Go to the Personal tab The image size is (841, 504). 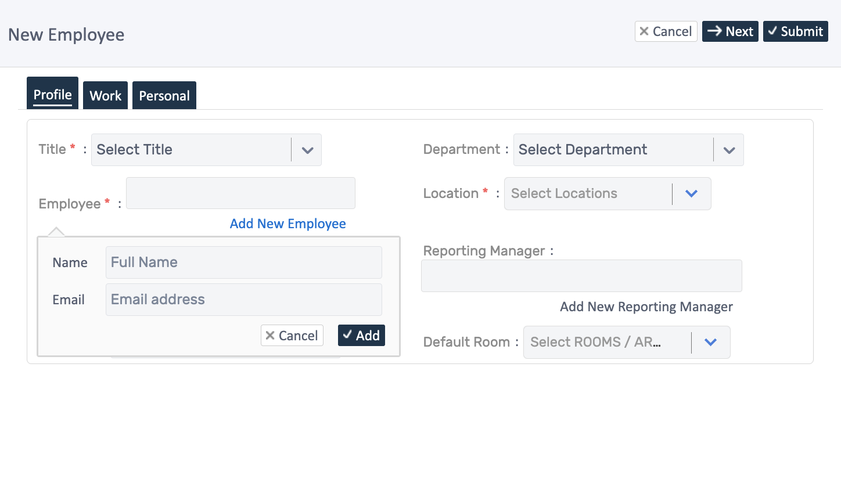pos(164,96)
